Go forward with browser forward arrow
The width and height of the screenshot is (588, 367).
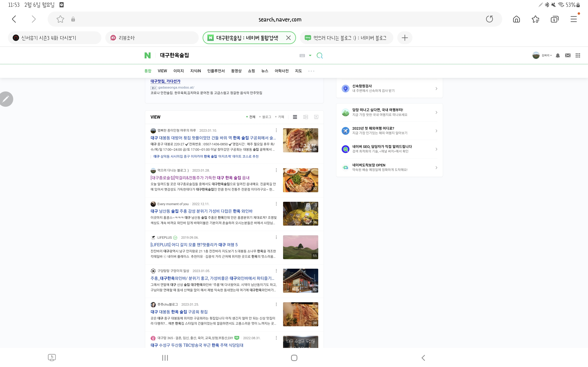point(34,19)
